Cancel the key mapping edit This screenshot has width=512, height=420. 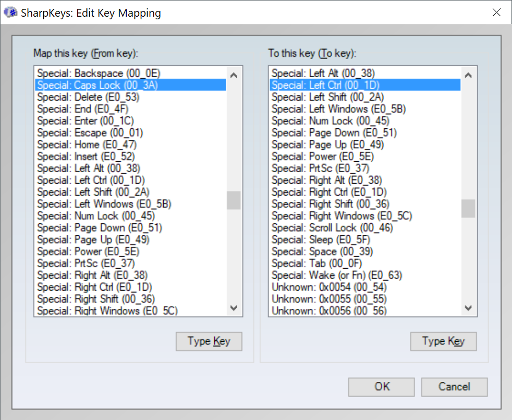point(454,387)
